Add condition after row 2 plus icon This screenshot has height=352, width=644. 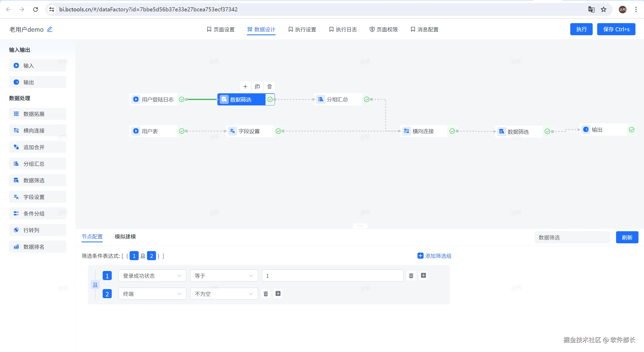pyautogui.click(x=278, y=293)
